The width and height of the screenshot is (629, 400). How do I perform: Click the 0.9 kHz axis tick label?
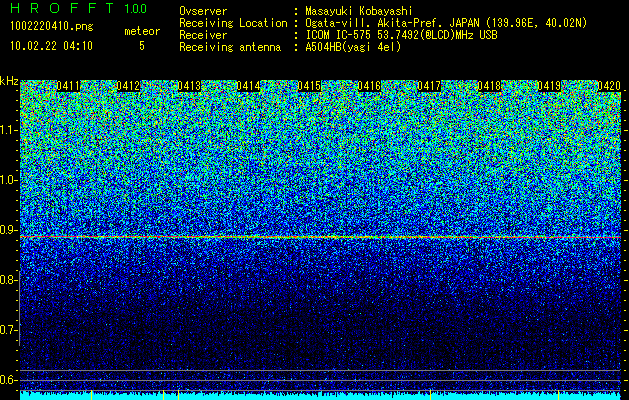(9, 230)
